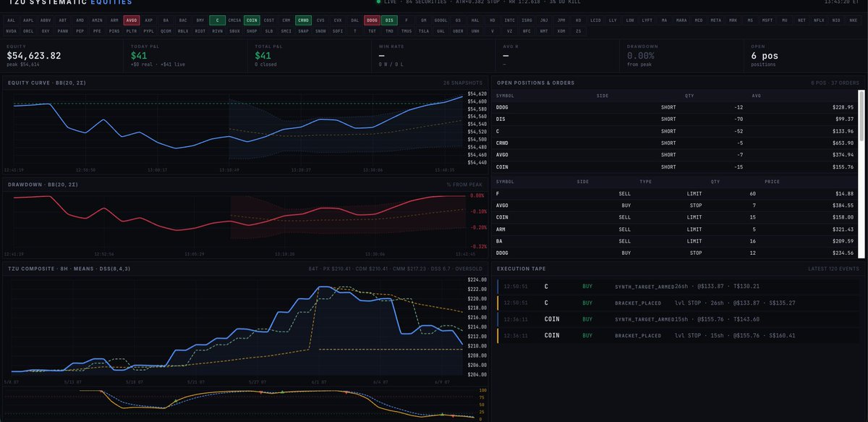Screen dimensions: 868x422
Task: Click the SOFI ticker chip
Action: 338,31
